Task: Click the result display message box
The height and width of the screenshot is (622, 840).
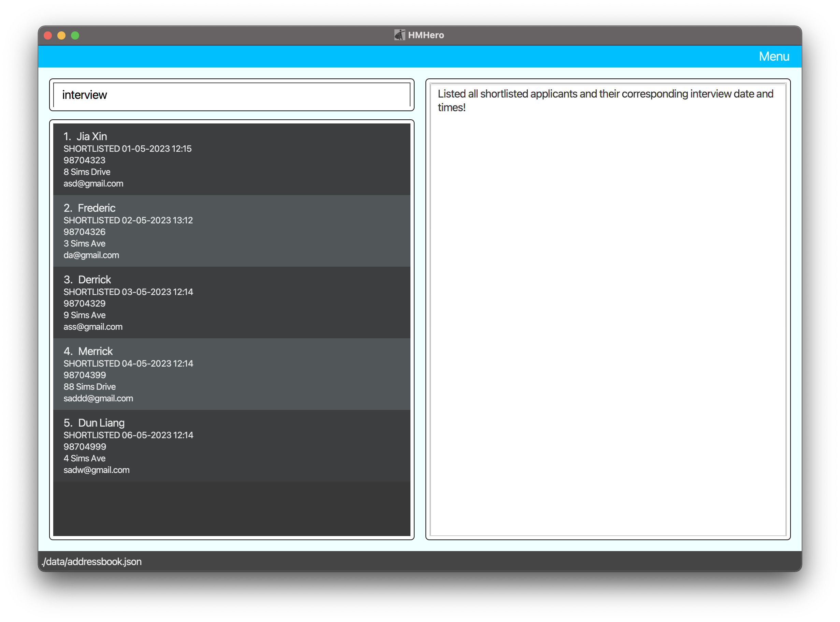Action: coord(607,309)
